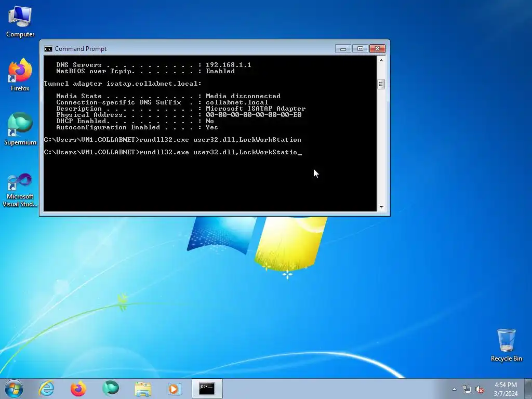
Task: Select the Recycle Bin icon
Action: coord(506,345)
